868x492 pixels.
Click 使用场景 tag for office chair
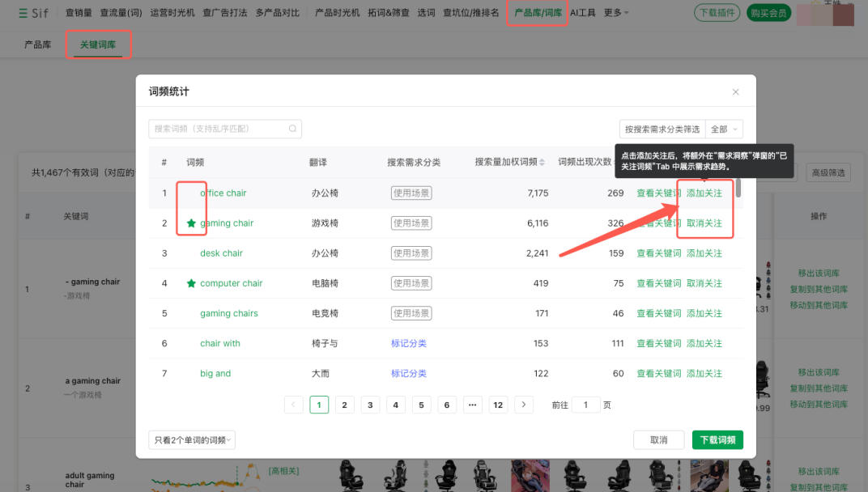[x=411, y=193]
